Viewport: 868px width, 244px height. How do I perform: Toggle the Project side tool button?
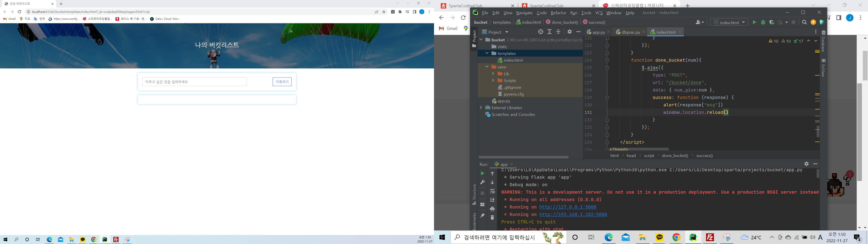pos(474,39)
